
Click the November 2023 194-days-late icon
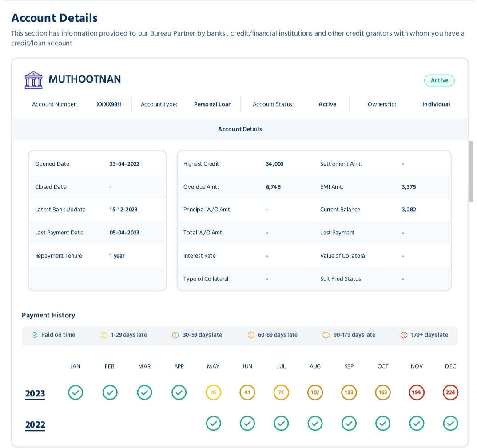[417, 392]
